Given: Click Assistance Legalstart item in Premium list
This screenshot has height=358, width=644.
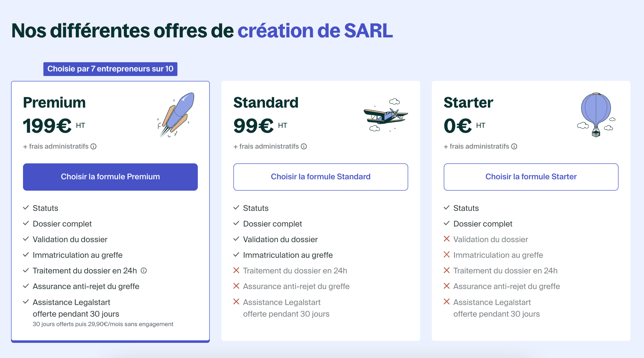Looking at the screenshot, I should pyautogui.click(x=76, y=308).
